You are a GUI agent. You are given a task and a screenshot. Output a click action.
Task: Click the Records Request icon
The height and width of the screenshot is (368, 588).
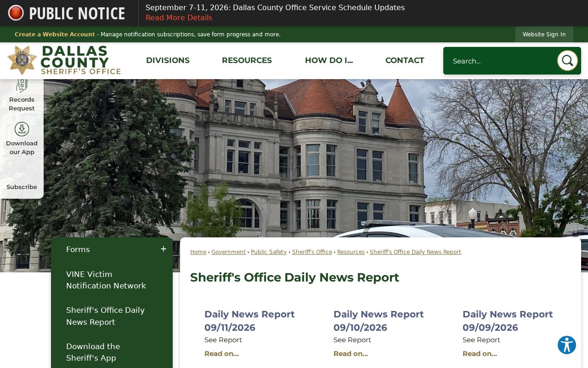(22, 86)
